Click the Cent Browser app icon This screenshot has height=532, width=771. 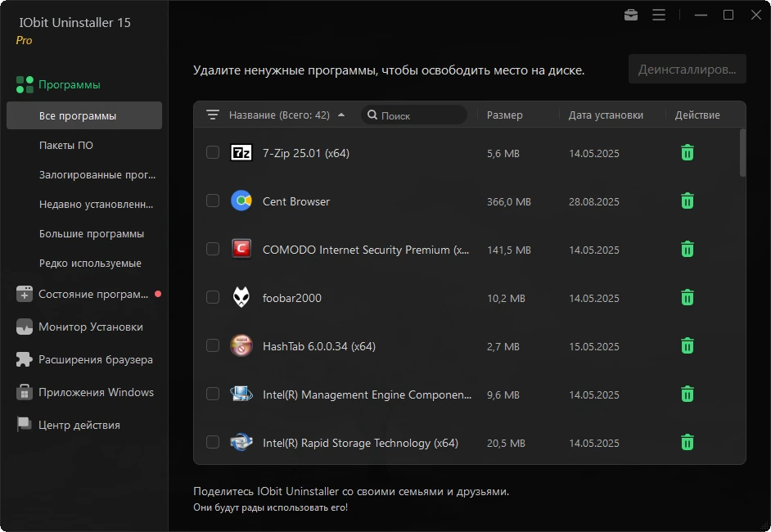point(241,201)
